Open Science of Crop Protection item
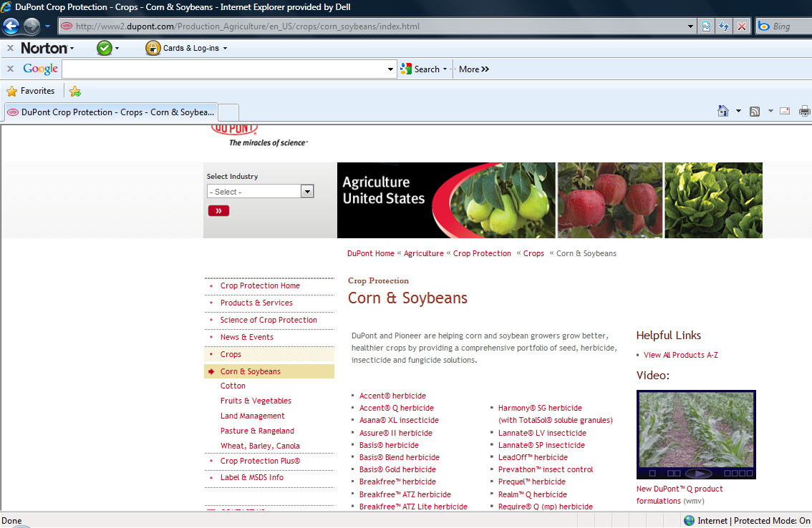The height and width of the screenshot is (528, 812). pos(269,320)
